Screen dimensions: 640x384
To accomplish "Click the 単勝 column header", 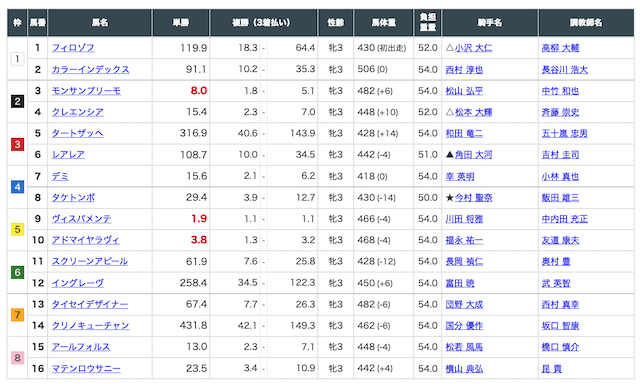I will (x=181, y=22).
